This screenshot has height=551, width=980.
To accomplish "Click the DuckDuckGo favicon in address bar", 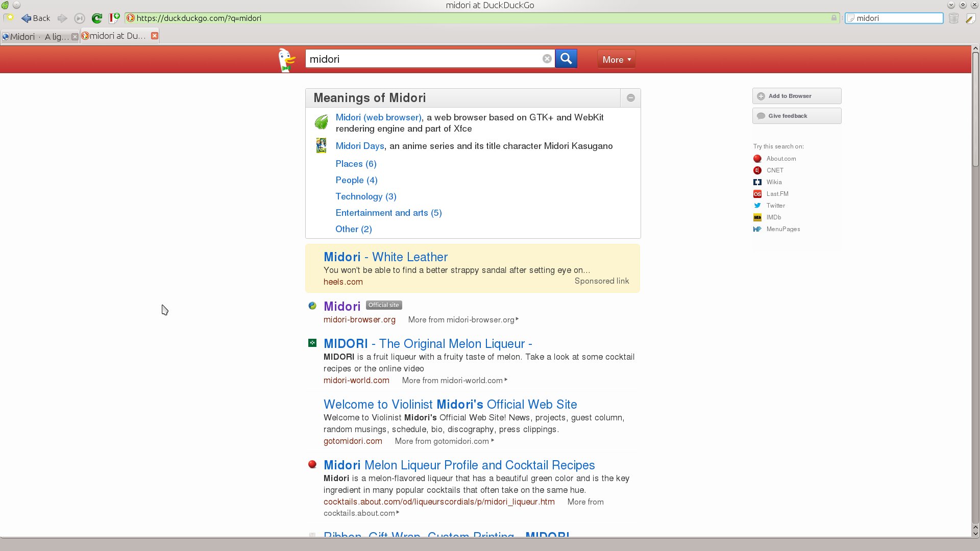I will 131,18.
